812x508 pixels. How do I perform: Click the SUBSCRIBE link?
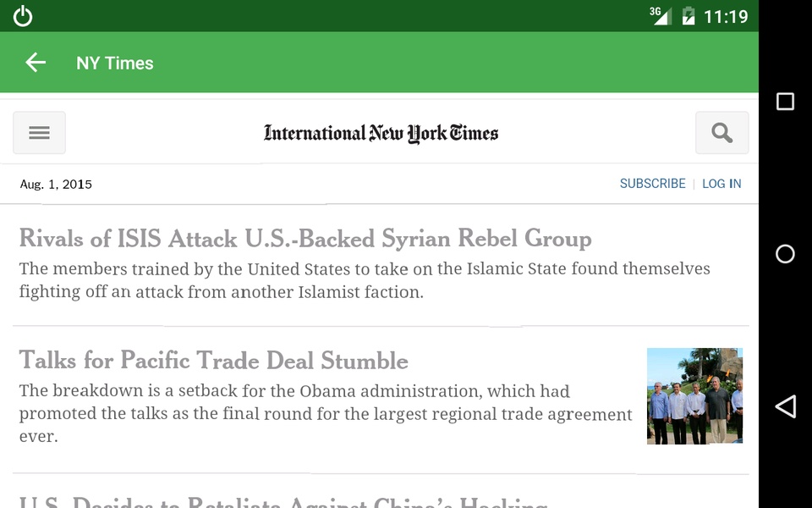[652, 184]
